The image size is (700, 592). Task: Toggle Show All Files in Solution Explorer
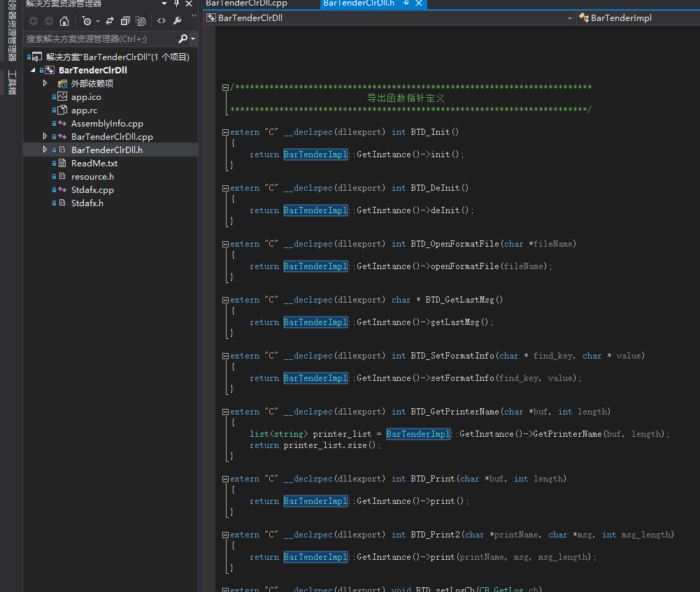point(142,21)
